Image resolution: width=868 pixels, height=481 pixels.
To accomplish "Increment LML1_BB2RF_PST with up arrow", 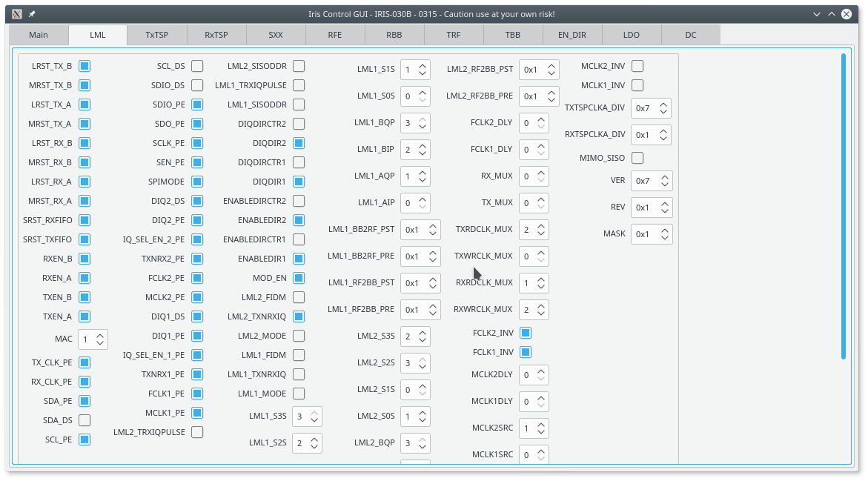I will pyautogui.click(x=433, y=226).
